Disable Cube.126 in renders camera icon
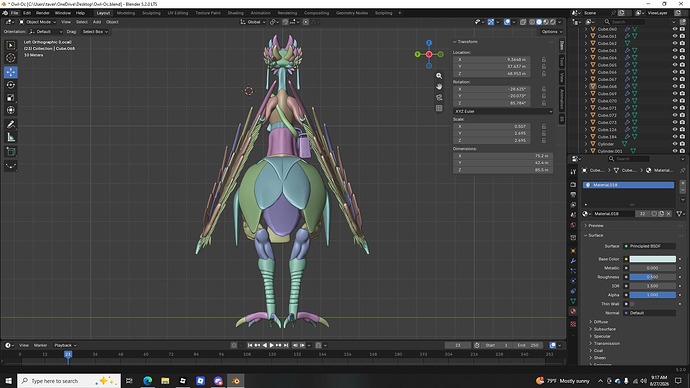This screenshot has height=388, width=690. pos(683,130)
